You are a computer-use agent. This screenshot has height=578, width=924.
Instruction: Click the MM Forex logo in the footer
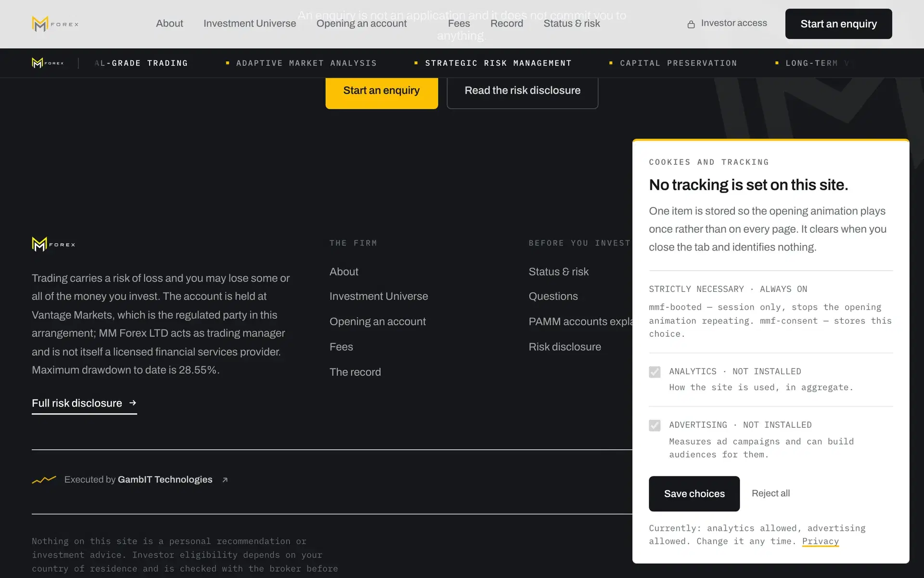[x=53, y=244]
